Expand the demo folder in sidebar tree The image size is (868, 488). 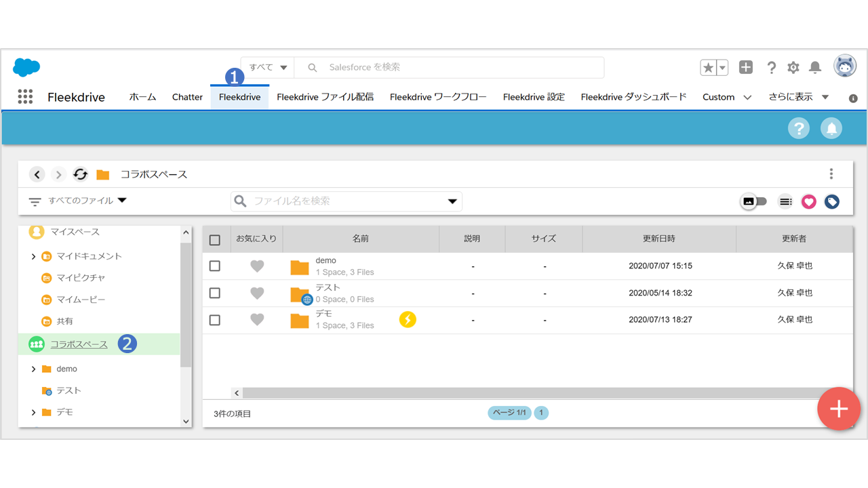[33, 369]
